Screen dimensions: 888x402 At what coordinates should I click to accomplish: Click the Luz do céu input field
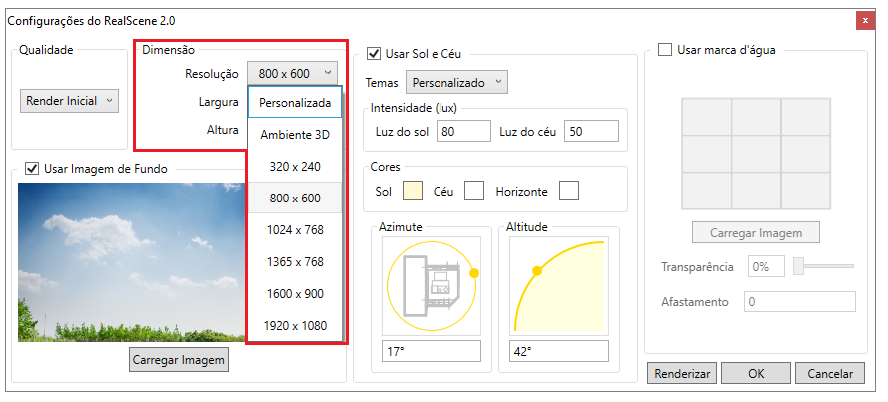(x=591, y=131)
